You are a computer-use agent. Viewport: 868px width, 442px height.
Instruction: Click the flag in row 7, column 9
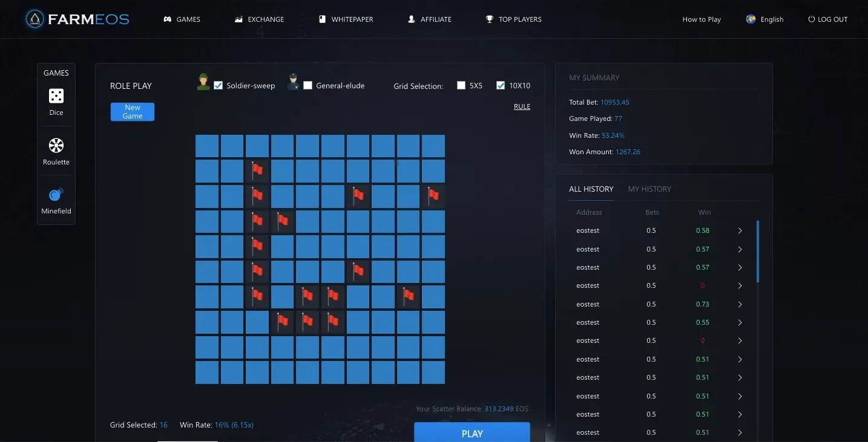click(x=409, y=297)
